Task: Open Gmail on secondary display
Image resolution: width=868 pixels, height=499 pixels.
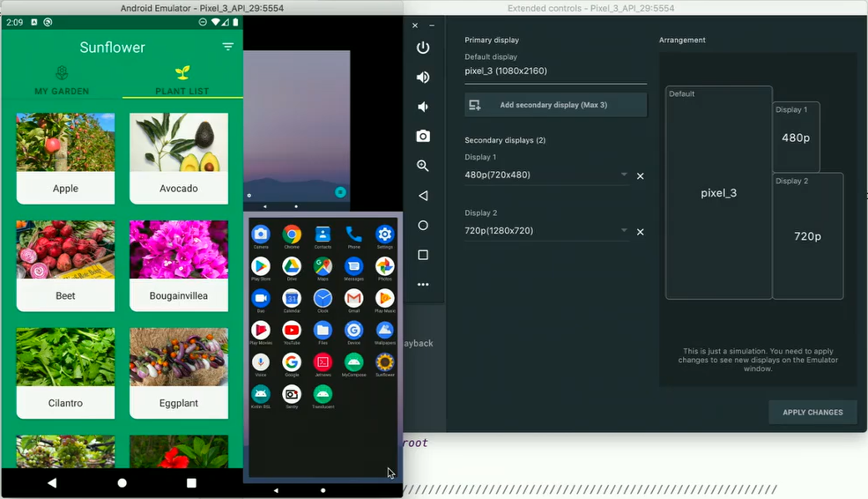Action: (x=353, y=301)
